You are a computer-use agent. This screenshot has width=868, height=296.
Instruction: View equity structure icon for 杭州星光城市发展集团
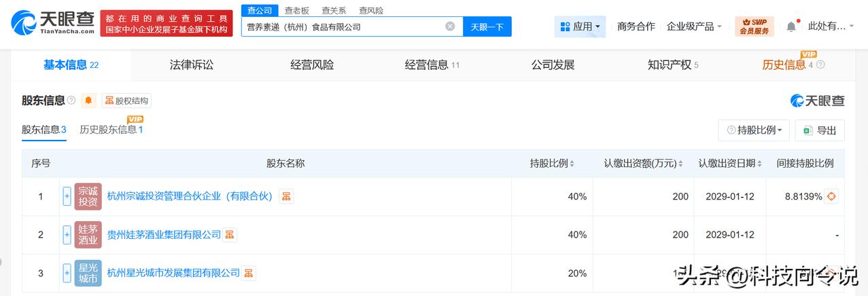(249, 273)
